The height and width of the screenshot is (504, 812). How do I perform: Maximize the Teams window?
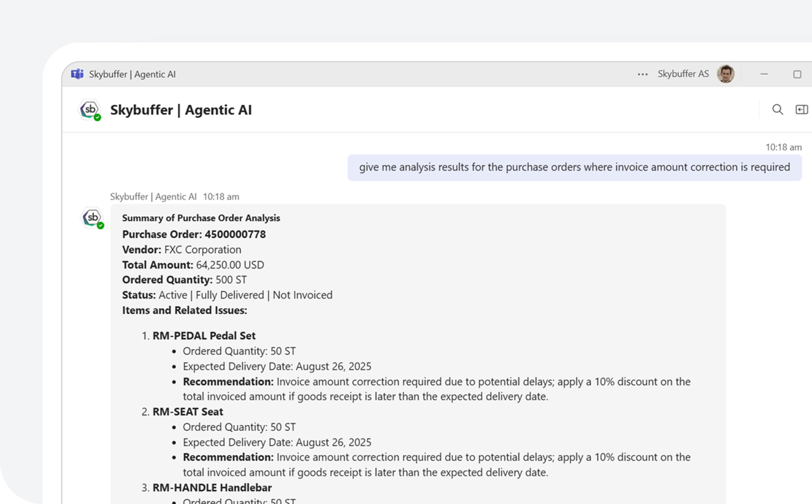[797, 74]
